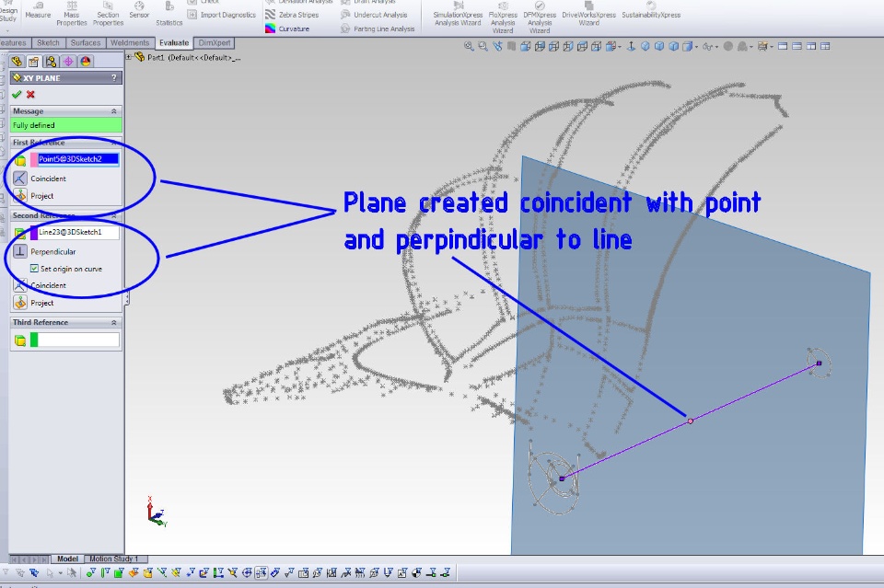Toggle Project constraint under First Reference
Screen dimensions: 884x588
click(x=20, y=195)
